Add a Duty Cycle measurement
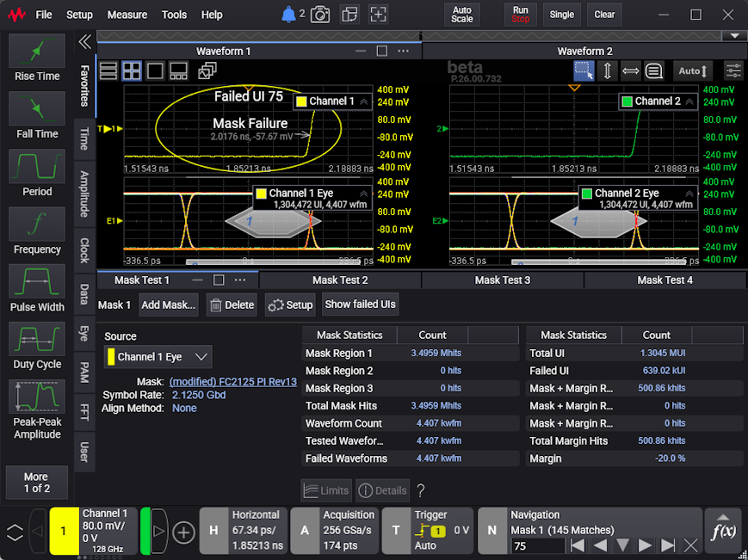The height and width of the screenshot is (560, 748). pyautogui.click(x=37, y=340)
